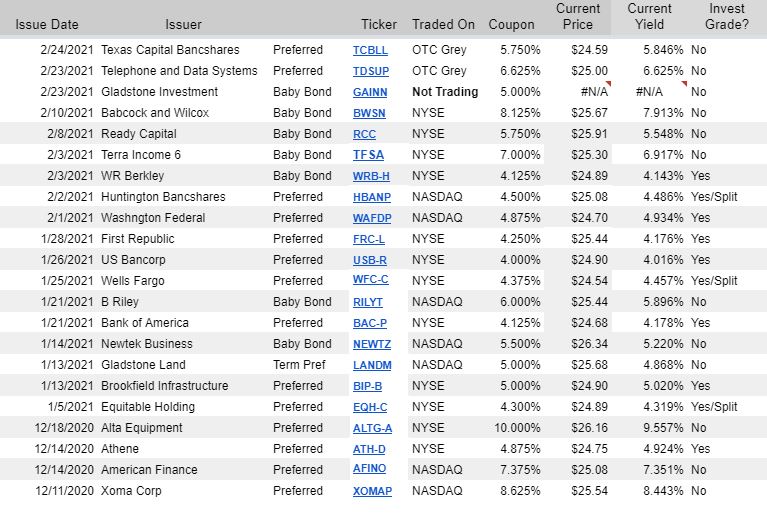Viewport: 767px width, 520px height.
Task: Click the Current Yield column header
Action: tap(649, 17)
